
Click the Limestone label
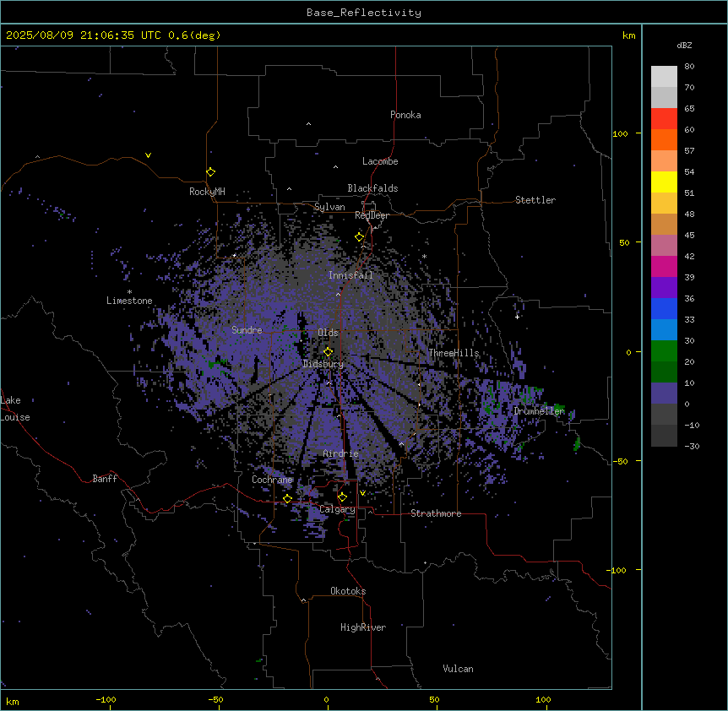[129, 301]
